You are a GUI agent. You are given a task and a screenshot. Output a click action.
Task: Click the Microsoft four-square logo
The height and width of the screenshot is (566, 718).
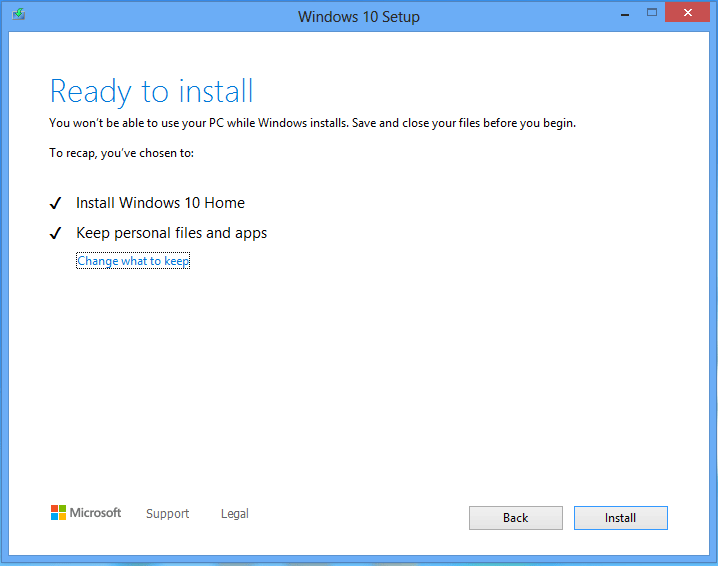tap(58, 512)
